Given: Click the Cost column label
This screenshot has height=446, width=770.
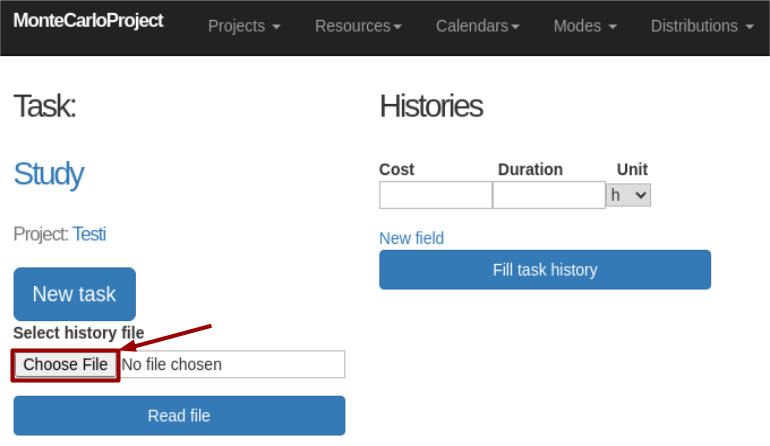Looking at the screenshot, I should pos(396,169).
